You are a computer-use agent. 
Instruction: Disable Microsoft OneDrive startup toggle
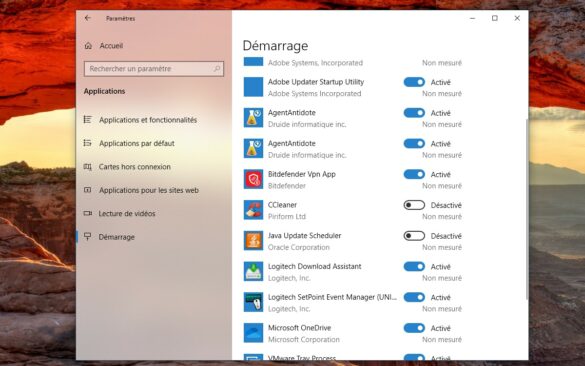tap(414, 328)
